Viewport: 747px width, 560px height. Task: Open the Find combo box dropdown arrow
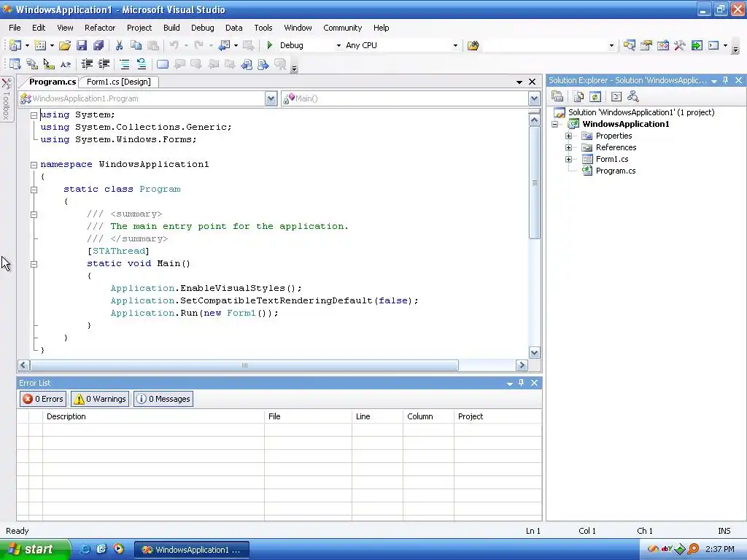pos(611,46)
